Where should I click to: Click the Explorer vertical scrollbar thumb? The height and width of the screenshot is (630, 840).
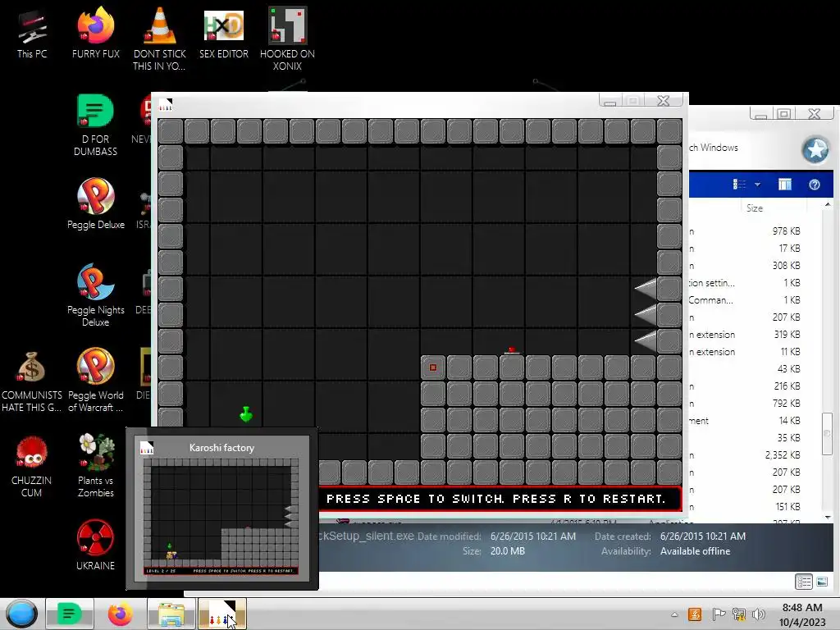[828, 433]
